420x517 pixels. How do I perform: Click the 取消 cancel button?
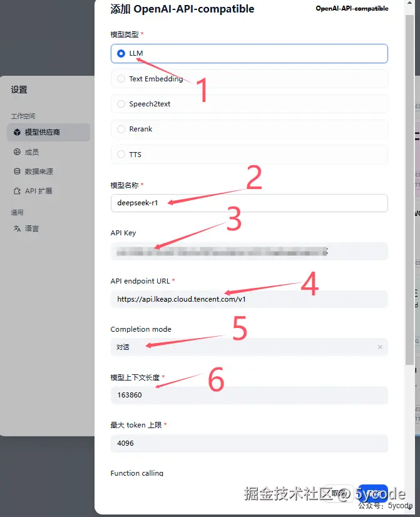[x=339, y=493]
